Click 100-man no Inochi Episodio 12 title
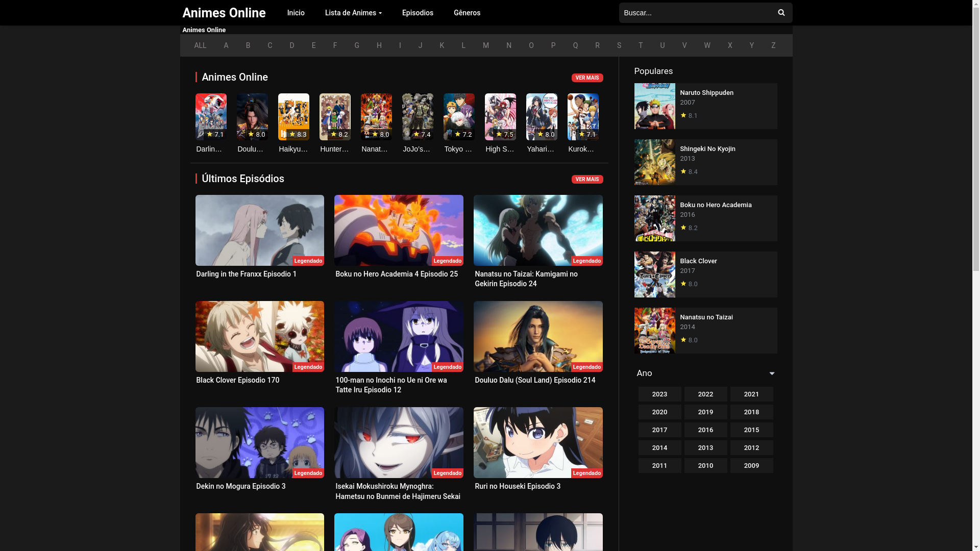The width and height of the screenshot is (980, 551). (x=391, y=385)
